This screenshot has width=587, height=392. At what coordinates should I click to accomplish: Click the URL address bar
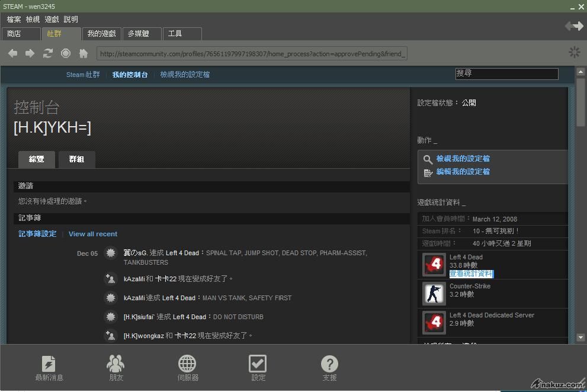point(252,53)
